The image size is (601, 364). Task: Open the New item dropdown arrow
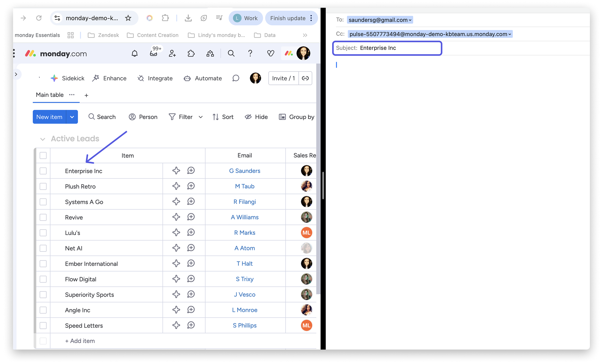pos(72,117)
